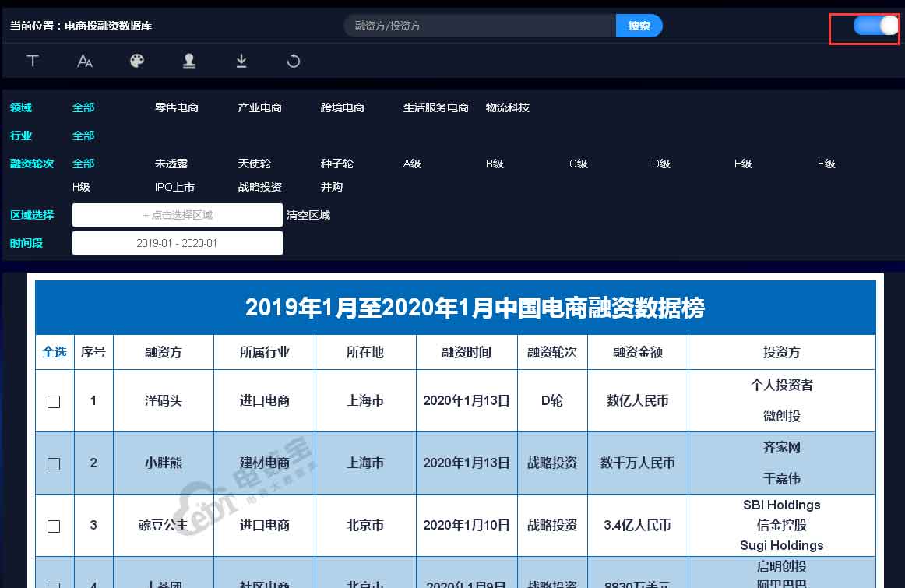The width and height of the screenshot is (905, 588).
Task: Click the stamp watermark icon
Action: 188,61
